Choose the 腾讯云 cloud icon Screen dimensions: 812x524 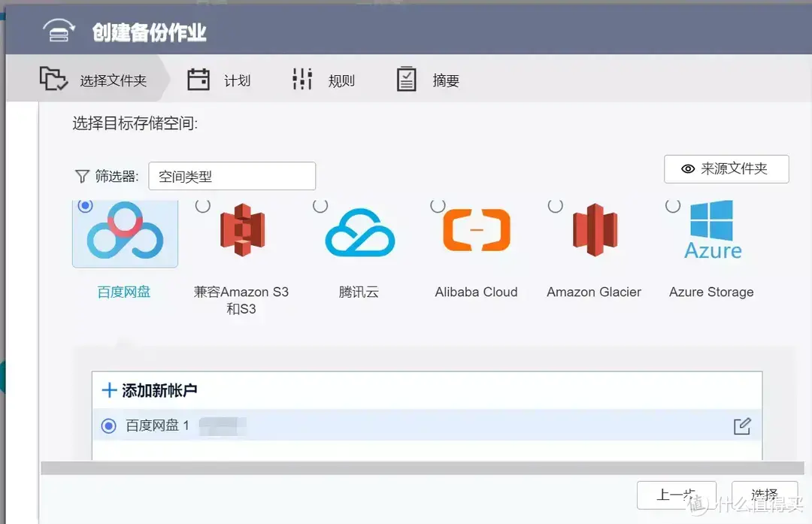pos(359,229)
